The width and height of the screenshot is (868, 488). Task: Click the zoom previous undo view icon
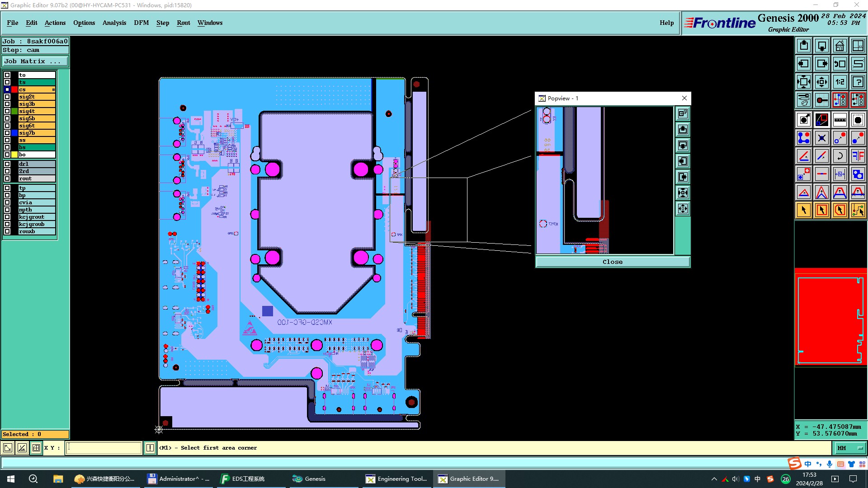pos(840,64)
